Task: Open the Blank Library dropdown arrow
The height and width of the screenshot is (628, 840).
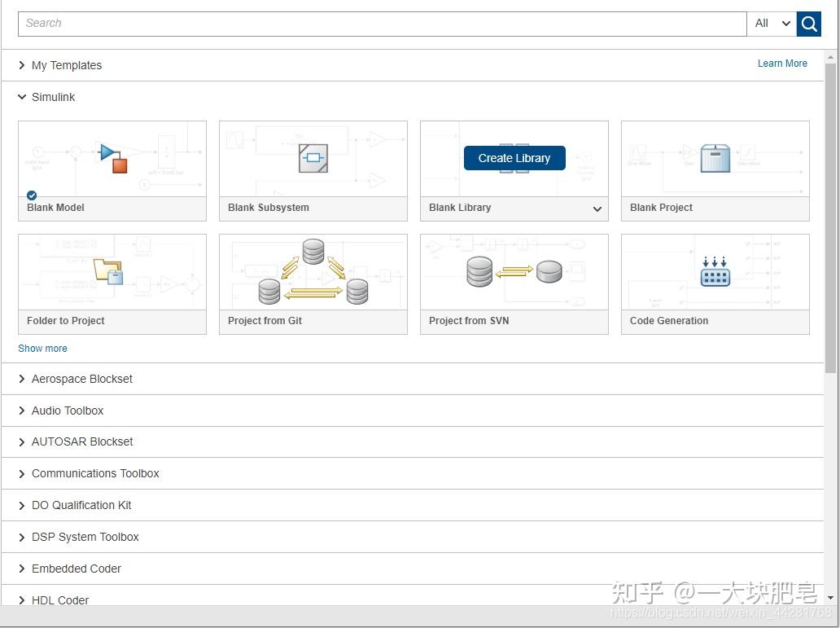Action: pyautogui.click(x=597, y=209)
